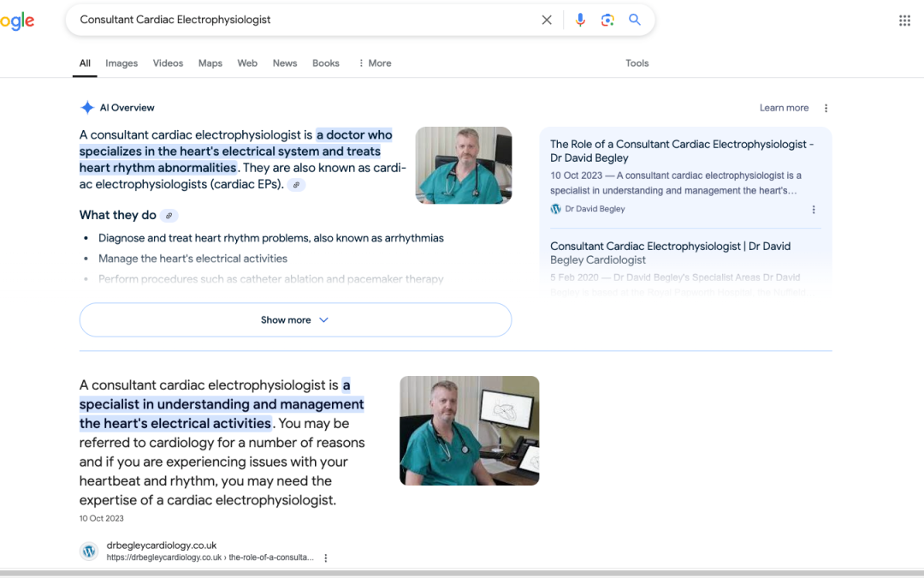
Task: Click the magnifying glass to search
Action: (635, 20)
